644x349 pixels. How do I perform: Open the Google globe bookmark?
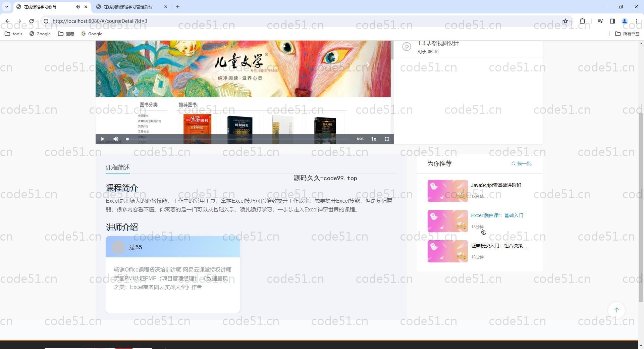click(x=40, y=34)
